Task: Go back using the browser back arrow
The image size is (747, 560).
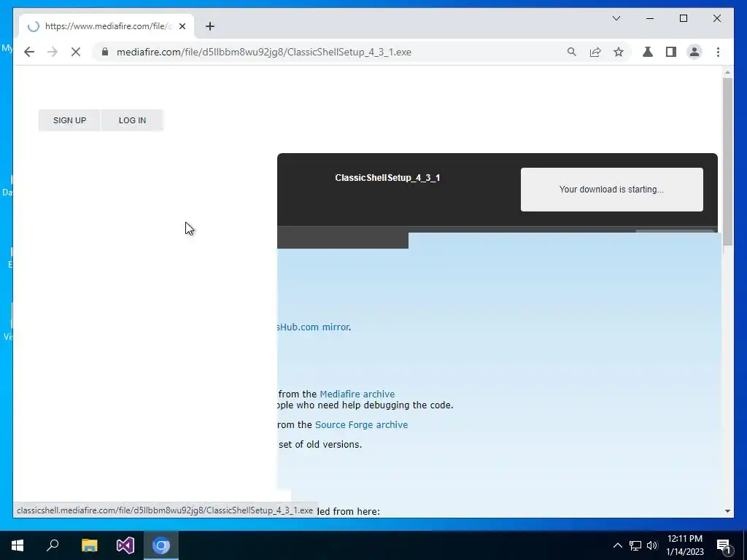Action: pyautogui.click(x=29, y=52)
